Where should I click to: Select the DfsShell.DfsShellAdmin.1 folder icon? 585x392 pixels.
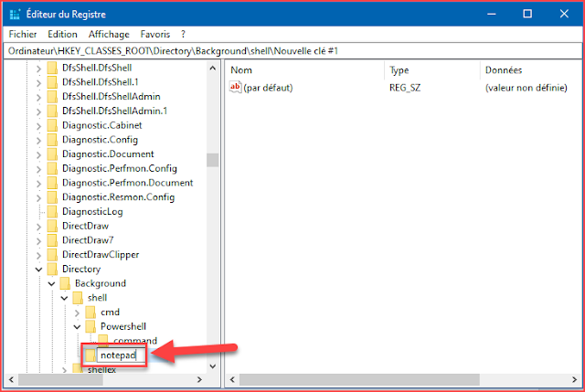point(52,111)
